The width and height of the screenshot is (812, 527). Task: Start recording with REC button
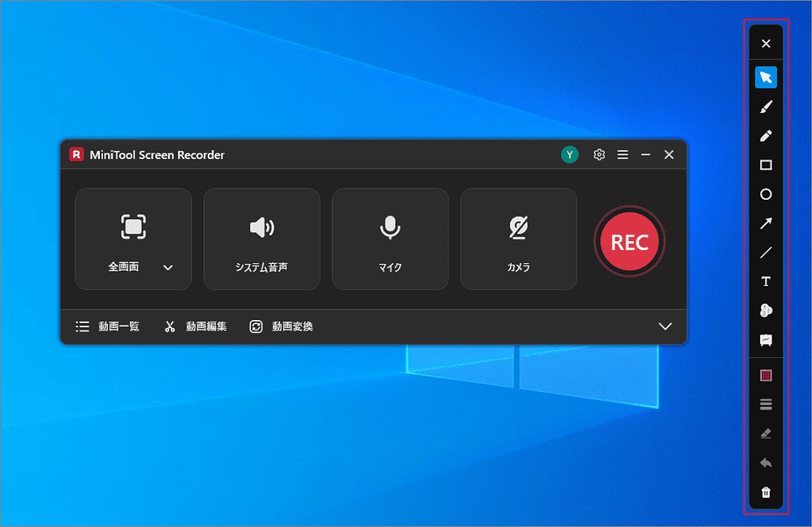click(x=629, y=242)
